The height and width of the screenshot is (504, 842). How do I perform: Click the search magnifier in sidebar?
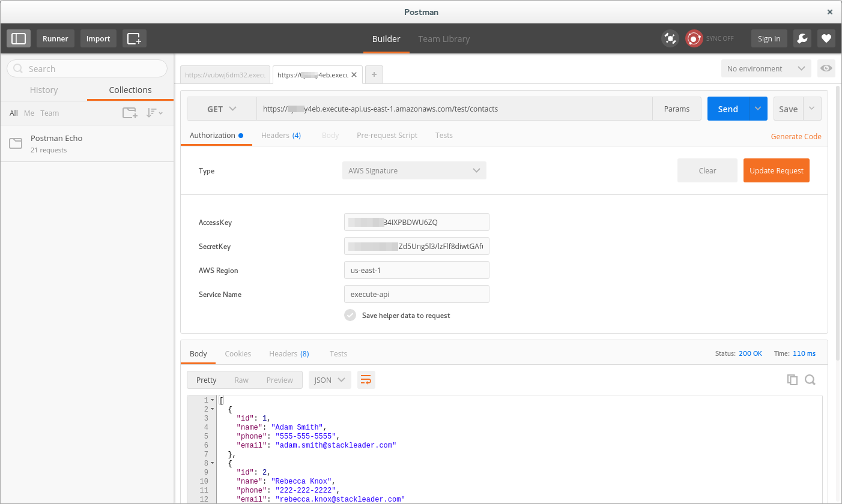point(19,68)
